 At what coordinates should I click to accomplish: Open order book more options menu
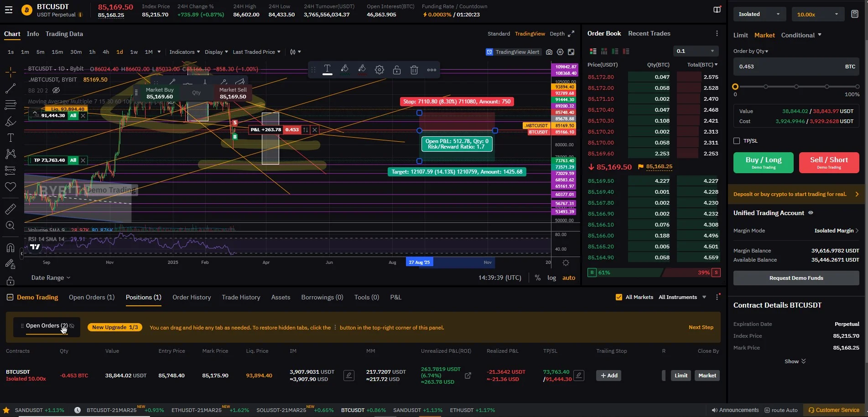(x=717, y=33)
